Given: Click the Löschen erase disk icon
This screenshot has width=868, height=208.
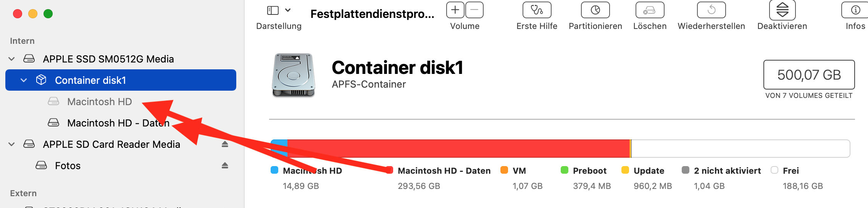Looking at the screenshot, I should point(650,10).
